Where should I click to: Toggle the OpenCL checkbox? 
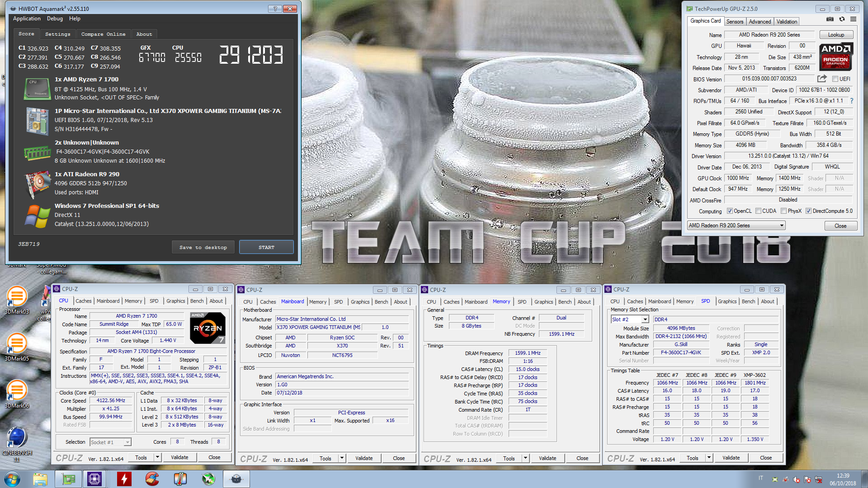(x=730, y=211)
